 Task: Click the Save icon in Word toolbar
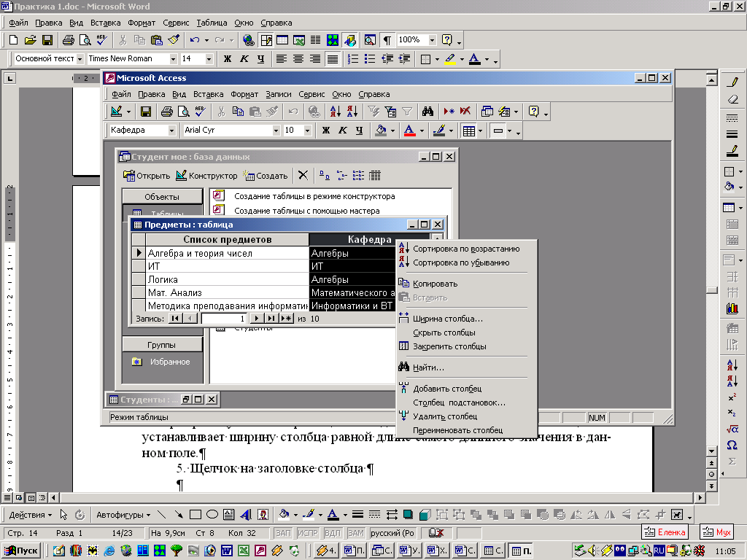coord(47,40)
